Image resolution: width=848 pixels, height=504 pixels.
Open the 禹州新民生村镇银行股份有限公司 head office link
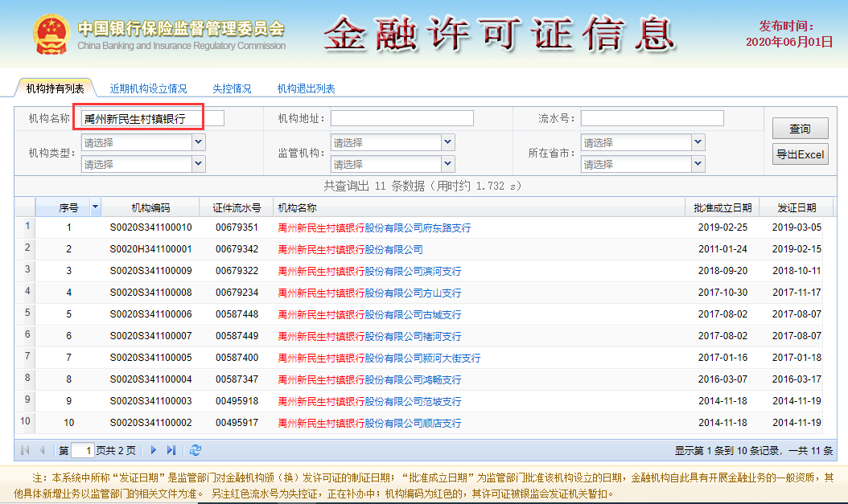pos(351,249)
